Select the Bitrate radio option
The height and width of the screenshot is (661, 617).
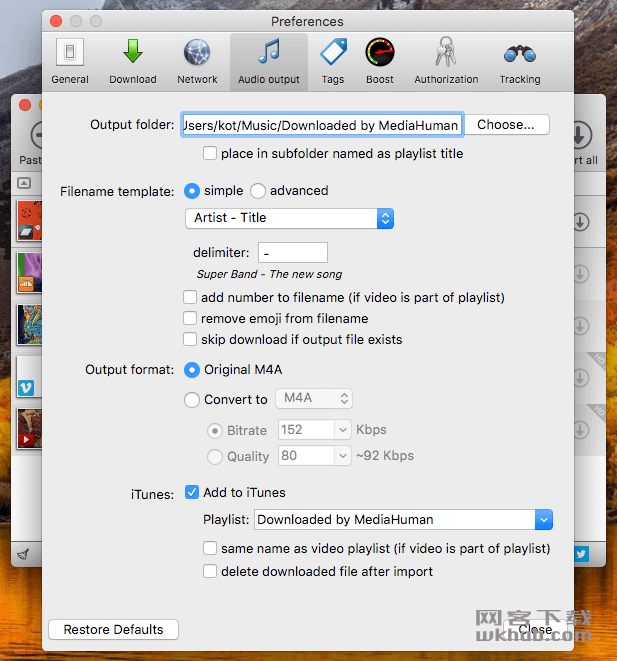coord(215,431)
